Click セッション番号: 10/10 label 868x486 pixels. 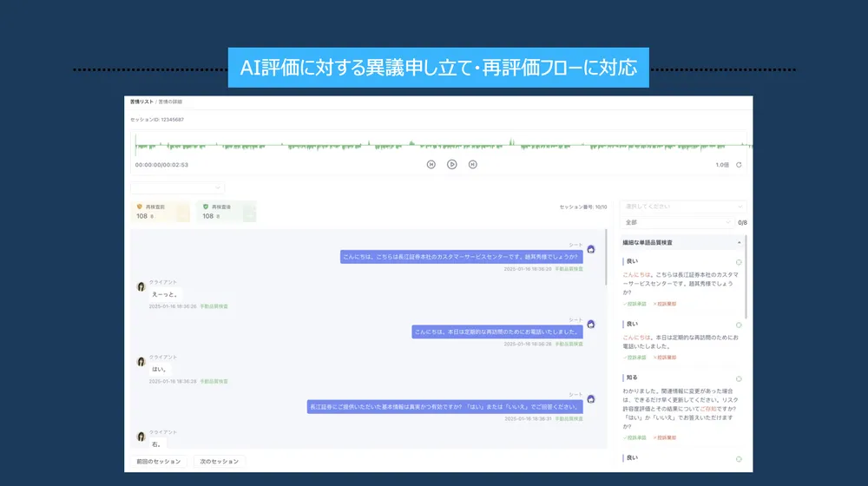pos(583,207)
